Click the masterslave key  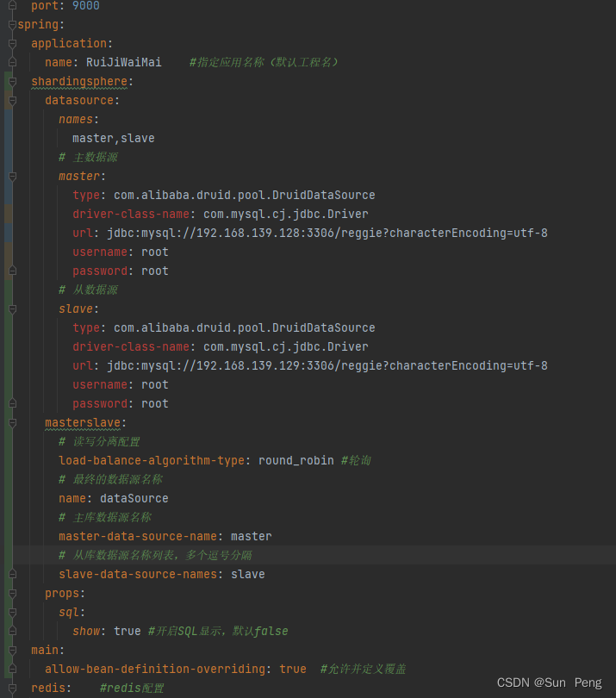[x=83, y=423]
